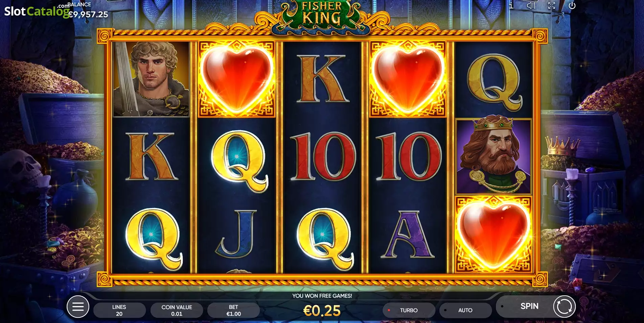Open the game info icon
Screen dimensions: 644x323
coord(511,5)
